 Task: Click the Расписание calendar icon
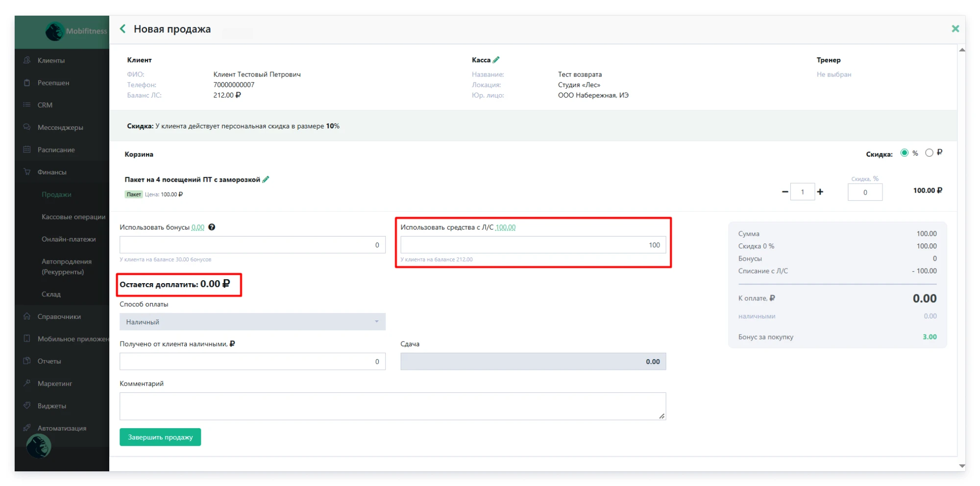(27, 149)
